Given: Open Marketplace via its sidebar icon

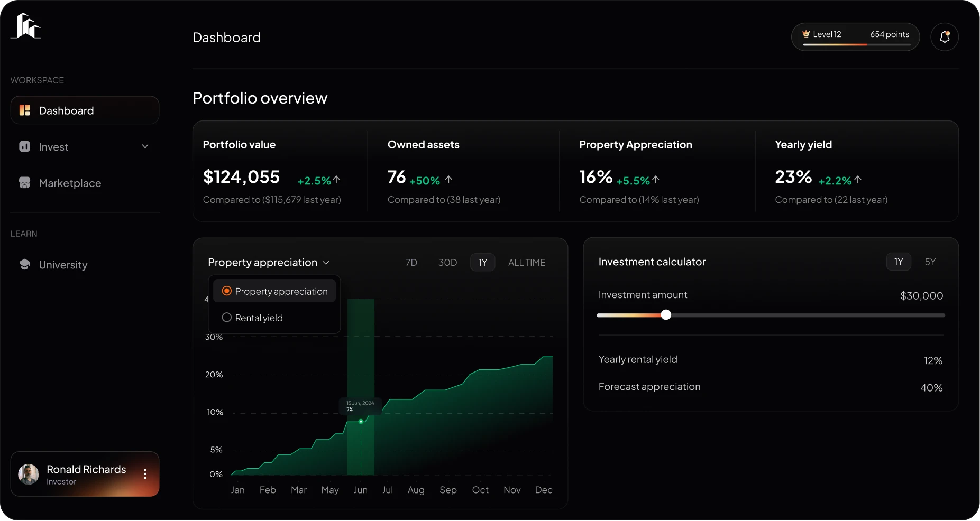Looking at the screenshot, I should (x=25, y=183).
